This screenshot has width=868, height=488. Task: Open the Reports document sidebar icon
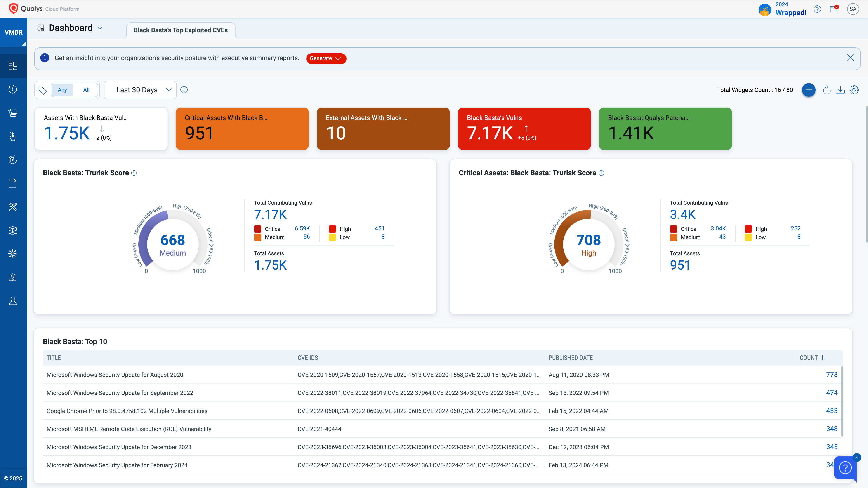pos(13,183)
